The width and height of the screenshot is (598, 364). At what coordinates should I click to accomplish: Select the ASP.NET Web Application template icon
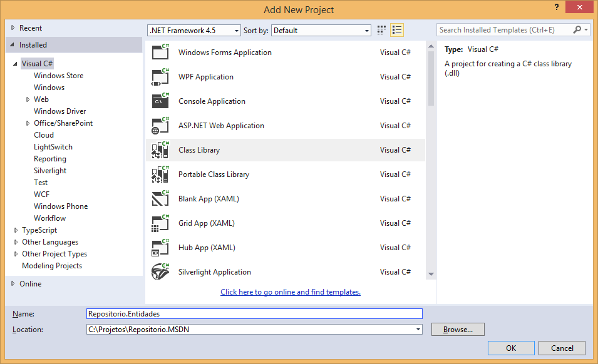160,125
